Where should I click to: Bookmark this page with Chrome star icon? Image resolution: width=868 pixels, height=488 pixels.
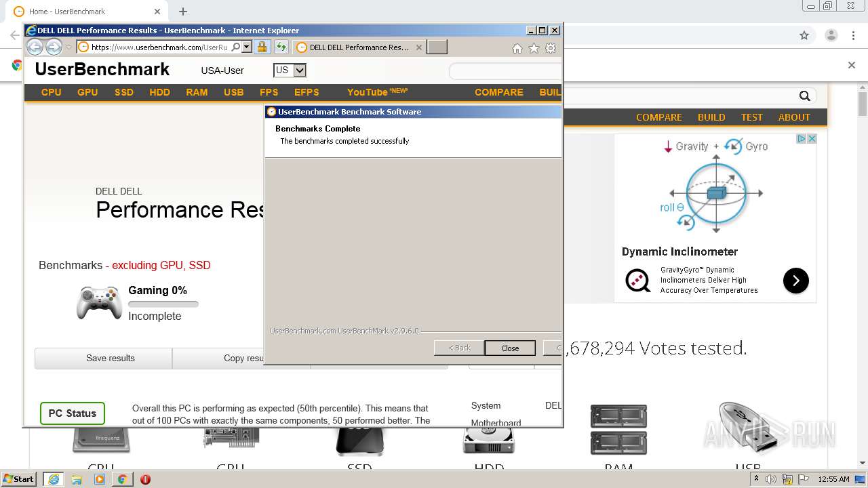tap(804, 35)
